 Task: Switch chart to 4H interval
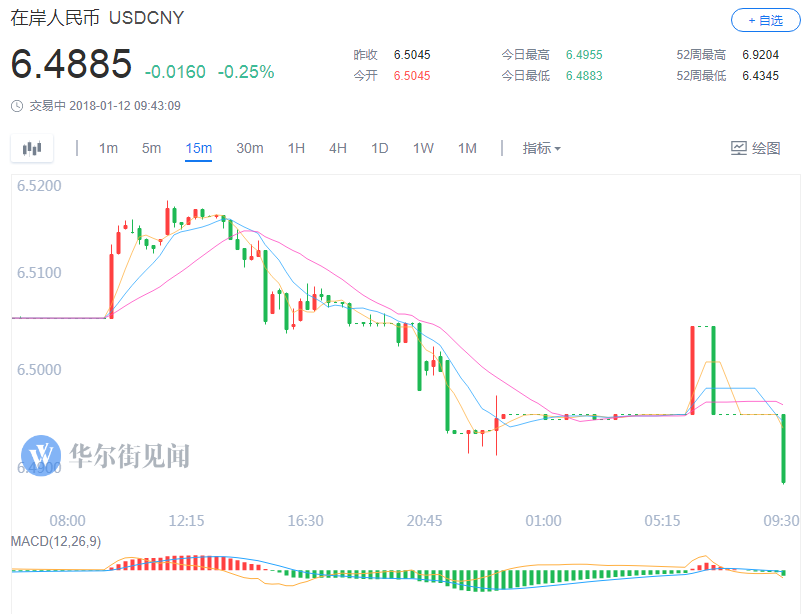338,148
